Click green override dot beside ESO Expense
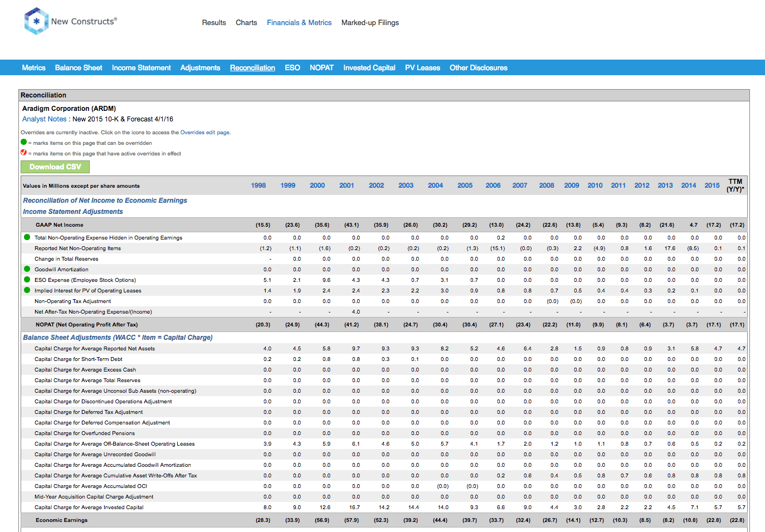765x532 pixels. [27, 280]
